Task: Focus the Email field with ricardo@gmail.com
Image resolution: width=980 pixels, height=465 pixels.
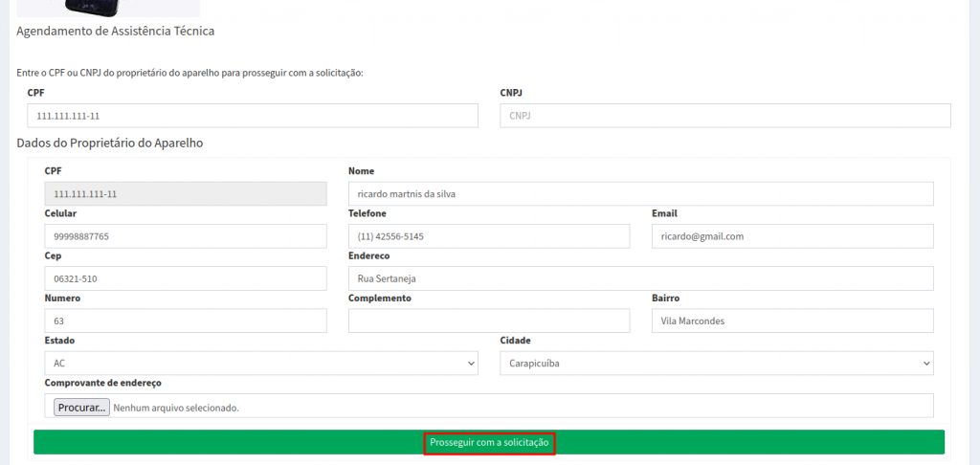Action: [x=791, y=236]
